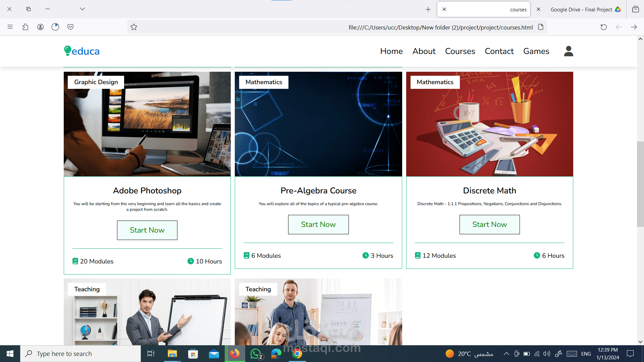The image size is (644, 362).
Task: Click the page vertical scrollbar thumb
Action: (x=640, y=184)
